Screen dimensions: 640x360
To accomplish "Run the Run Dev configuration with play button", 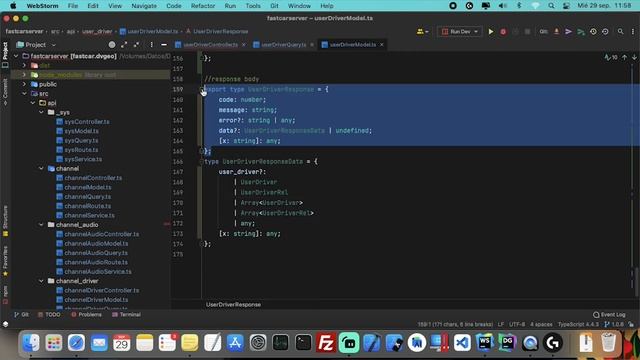I will click(x=491, y=31).
